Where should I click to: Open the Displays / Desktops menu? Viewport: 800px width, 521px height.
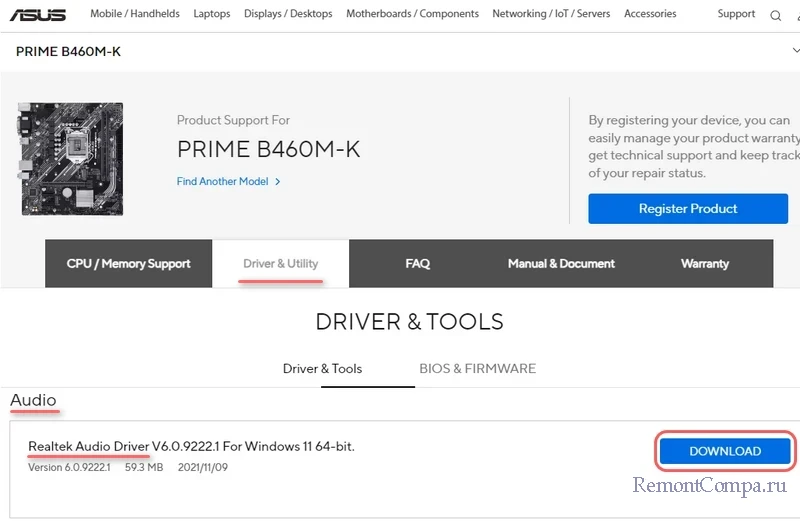pyautogui.click(x=288, y=14)
